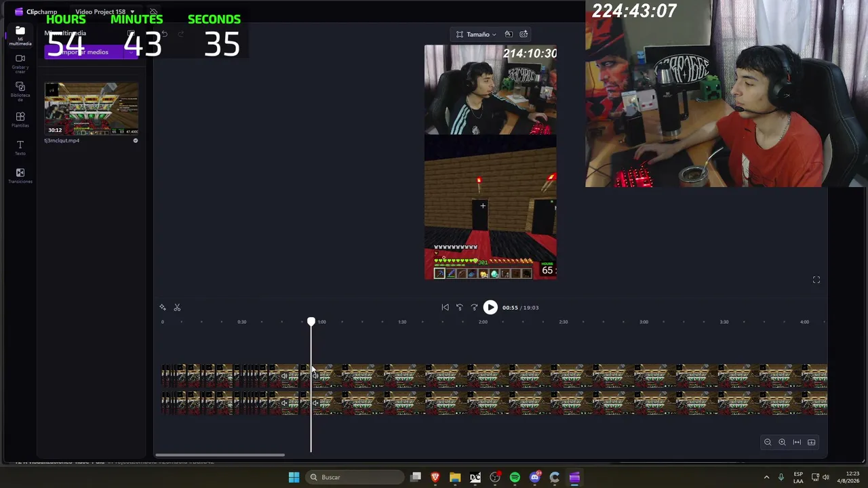Click the Buscar taskbar search box
This screenshot has height=488, width=868.
click(x=353, y=477)
